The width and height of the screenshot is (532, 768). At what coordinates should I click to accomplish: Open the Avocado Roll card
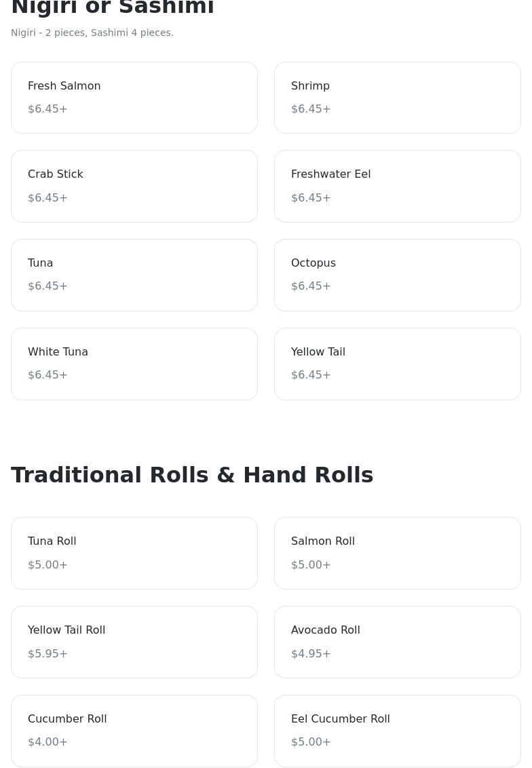pos(398,642)
